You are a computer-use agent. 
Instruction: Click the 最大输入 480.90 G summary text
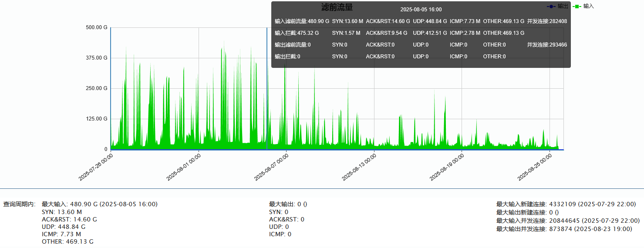pos(99,204)
